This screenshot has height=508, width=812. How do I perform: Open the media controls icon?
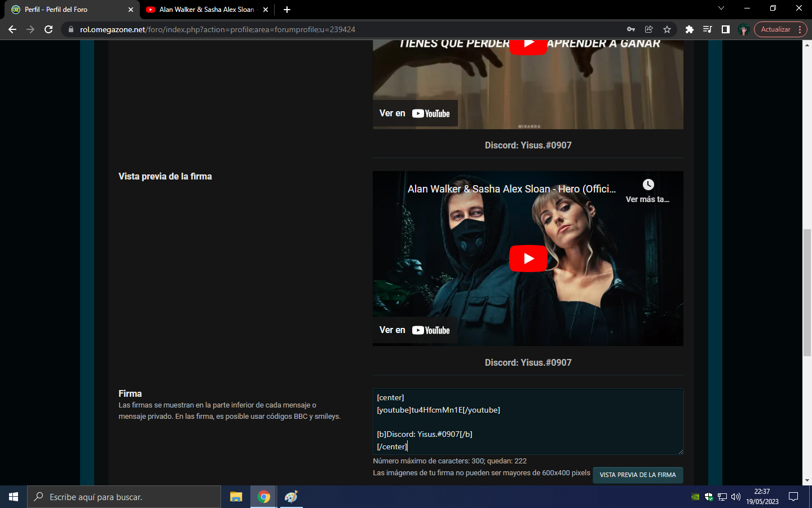pos(707,29)
